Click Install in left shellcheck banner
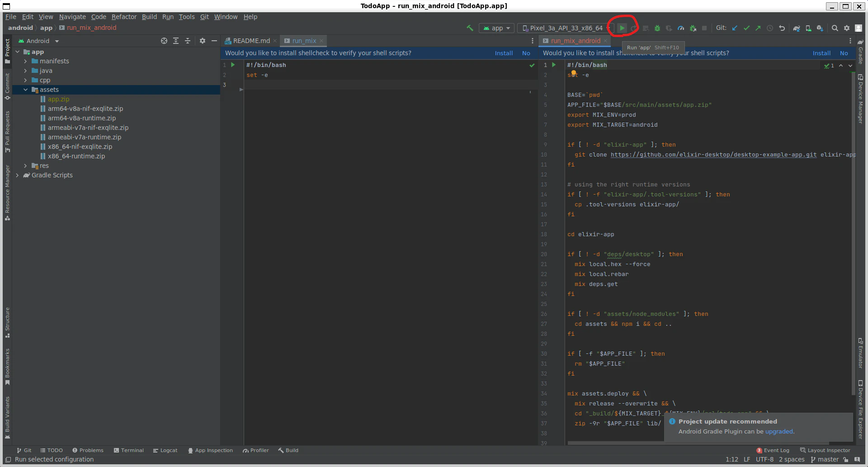The height and width of the screenshot is (467, 868). [504, 53]
